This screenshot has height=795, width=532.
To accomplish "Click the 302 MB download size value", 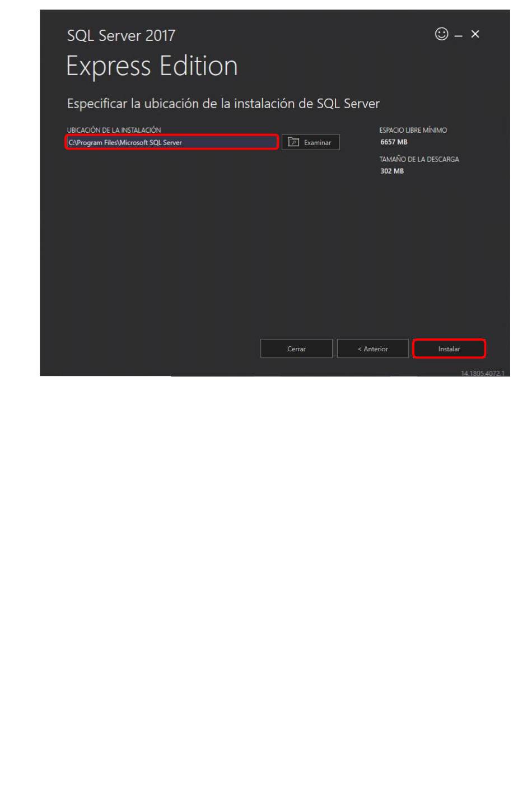I will click(392, 171).
